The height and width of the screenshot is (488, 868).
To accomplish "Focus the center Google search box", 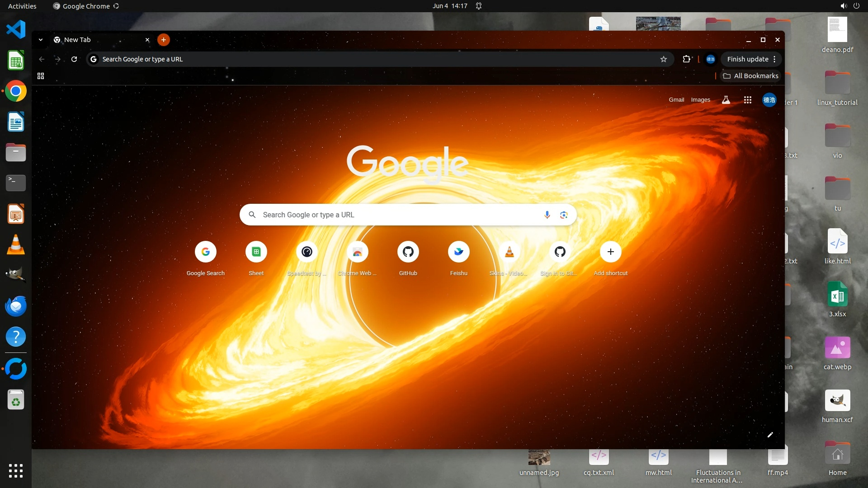I will tap(398, 215).
